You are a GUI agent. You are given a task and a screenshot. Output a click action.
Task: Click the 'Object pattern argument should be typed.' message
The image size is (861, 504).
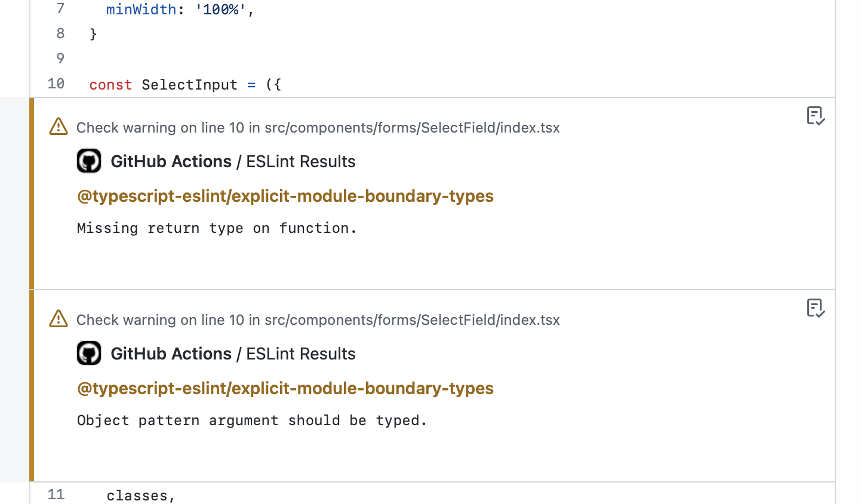point(251,420)
